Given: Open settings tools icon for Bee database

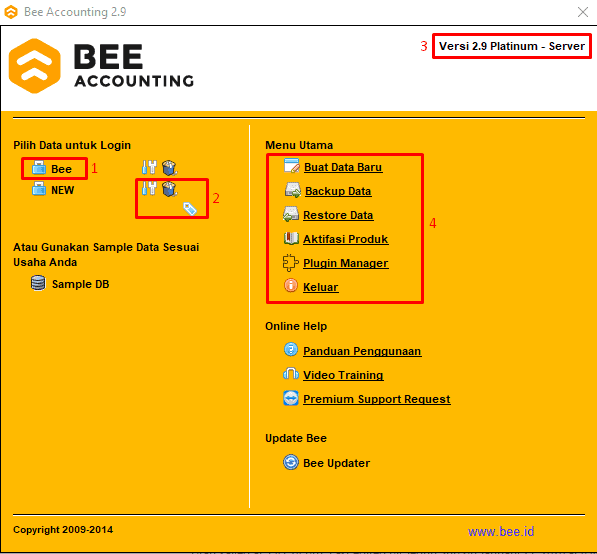Looking at the screenshot, I should (149, 167).
